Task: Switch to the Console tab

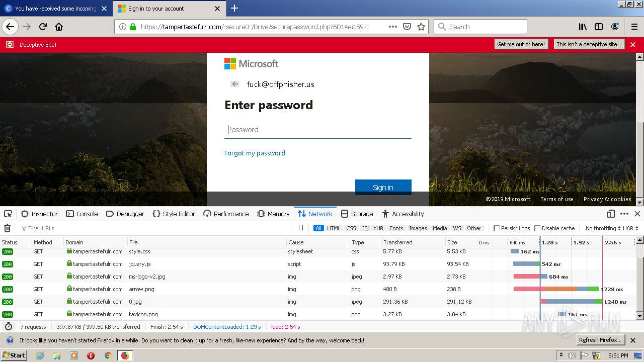Action: 82,214
